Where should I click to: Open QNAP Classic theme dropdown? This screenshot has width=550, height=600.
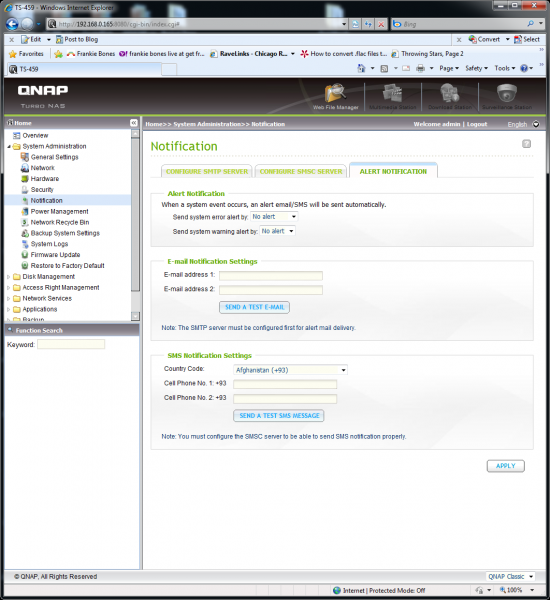(510, 577)
